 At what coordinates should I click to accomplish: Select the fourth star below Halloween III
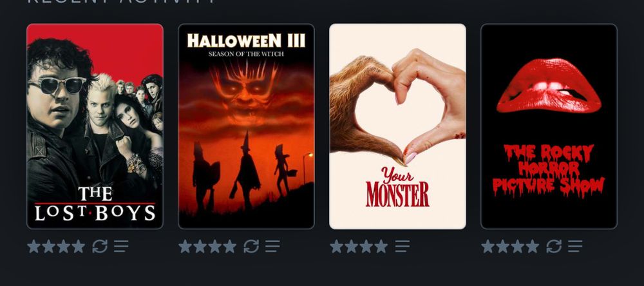(x=230, y=247)
